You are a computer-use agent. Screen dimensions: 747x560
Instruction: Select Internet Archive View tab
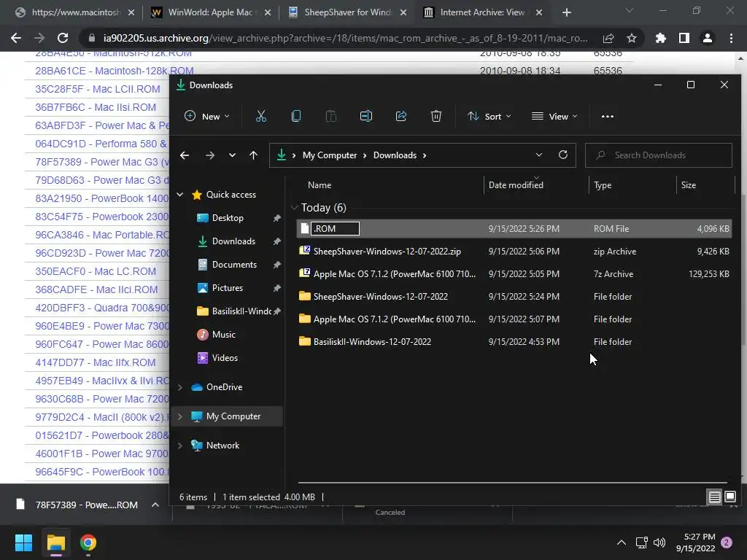point(483,12)
